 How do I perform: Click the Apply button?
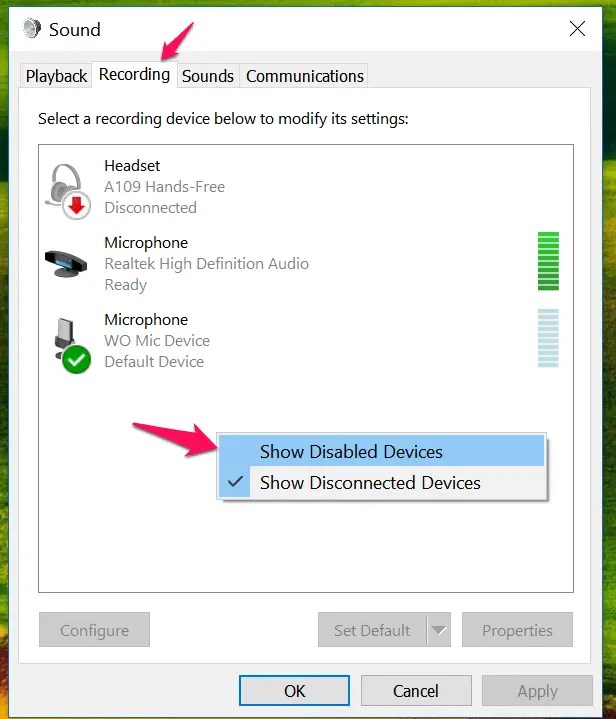(x=537, y=691)
